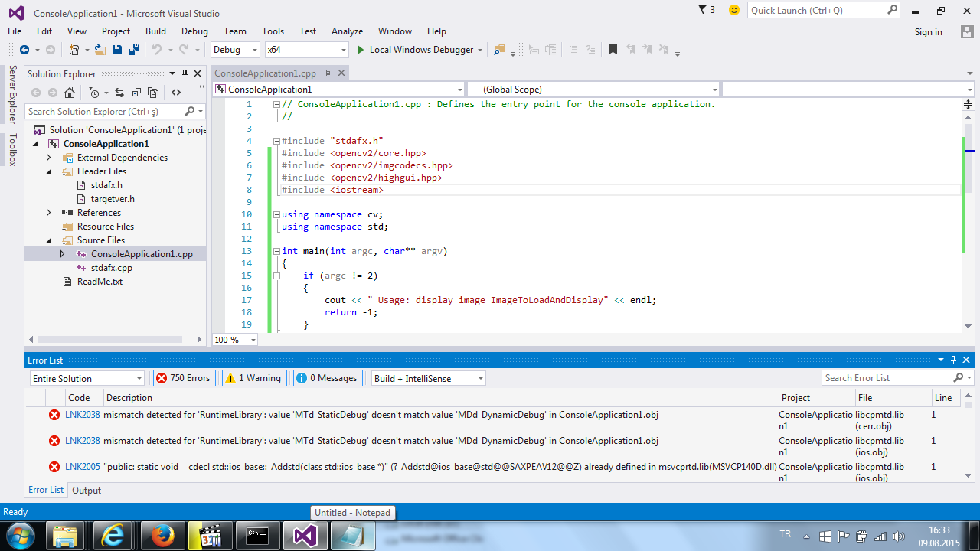980x551 pixels.
Task: Open the Tools menu
Action: coord(273,31)
